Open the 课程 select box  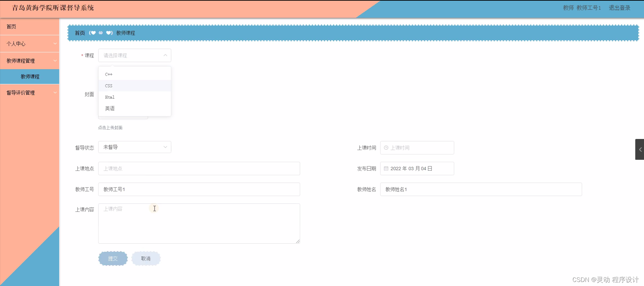[134, 55]
